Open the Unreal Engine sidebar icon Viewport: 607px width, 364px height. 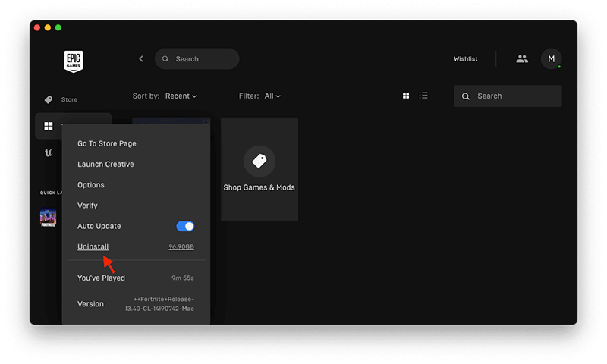(49, 152)
